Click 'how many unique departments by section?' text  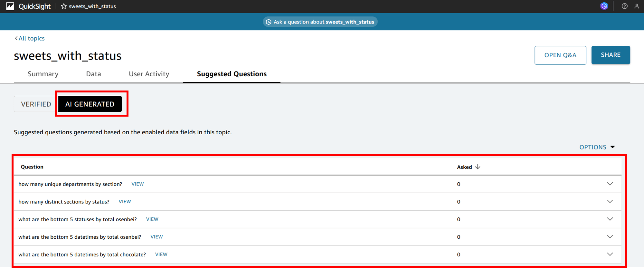(70, 184)
